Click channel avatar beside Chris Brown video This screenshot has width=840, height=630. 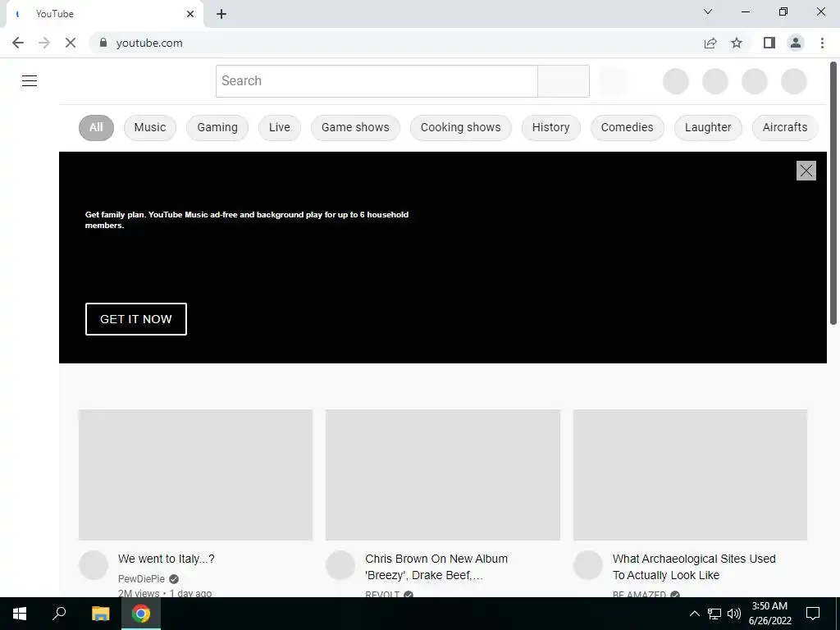tap(340, 565)
